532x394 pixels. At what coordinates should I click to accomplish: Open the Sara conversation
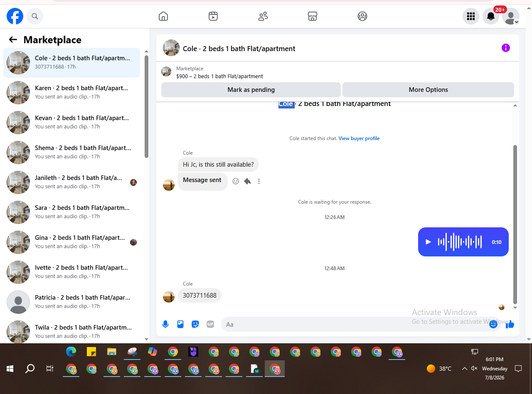click(x=71, y=212)
